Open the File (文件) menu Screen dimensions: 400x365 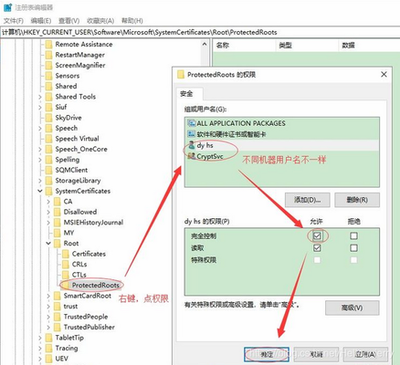tap(13, 21)
